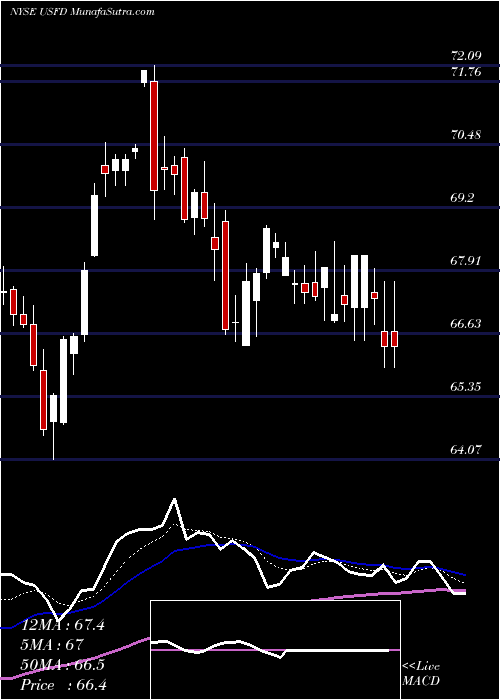Click the NYSE USFD MunafaSutra.com title text
Screen dimensions: 500x700
click(x=82, y=12)
